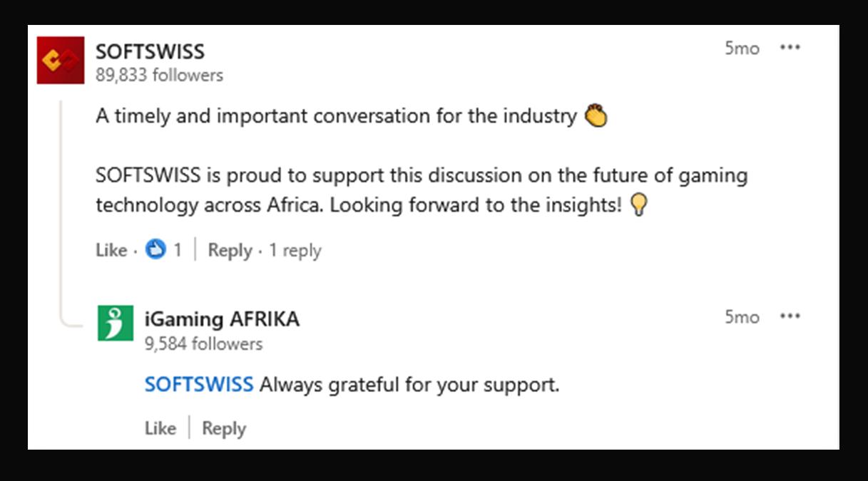This screenshot has width=868, height=481.
Task: Click the 5mo timestamp on iGaming AFRIKA reply
Action: click(x=742, y=316)
